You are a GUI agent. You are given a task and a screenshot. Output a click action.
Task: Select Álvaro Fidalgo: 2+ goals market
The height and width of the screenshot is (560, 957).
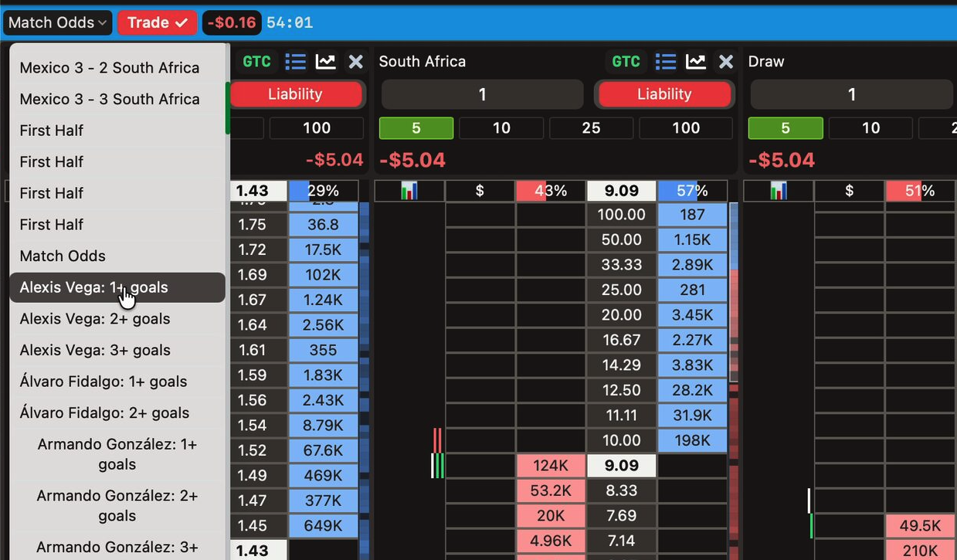tap(117, 412)
